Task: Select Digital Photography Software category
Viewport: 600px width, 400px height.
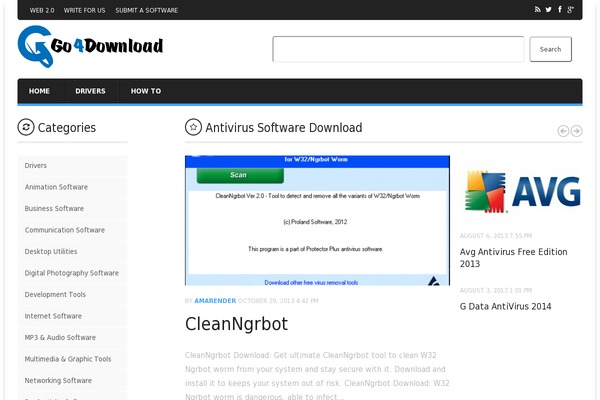Action: tap(72, 273)
